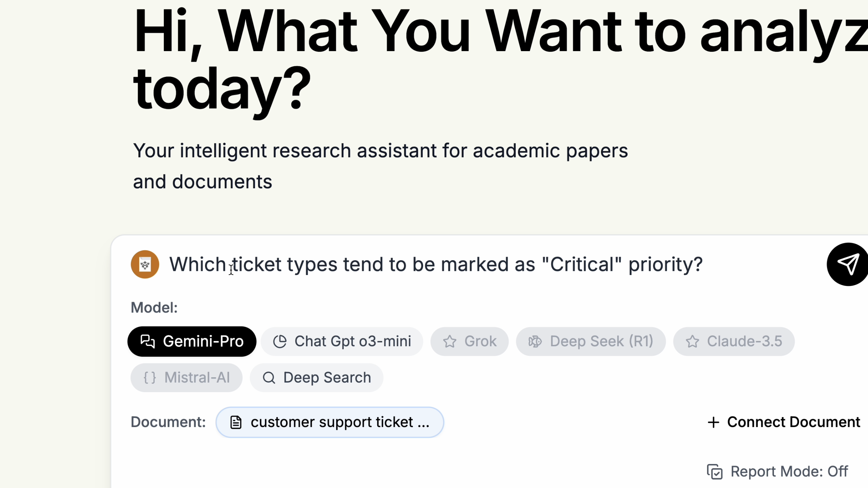Click the document icon on customer support ticket chip
Viewport: 868px width, 488px height.
tap(236, 422)
